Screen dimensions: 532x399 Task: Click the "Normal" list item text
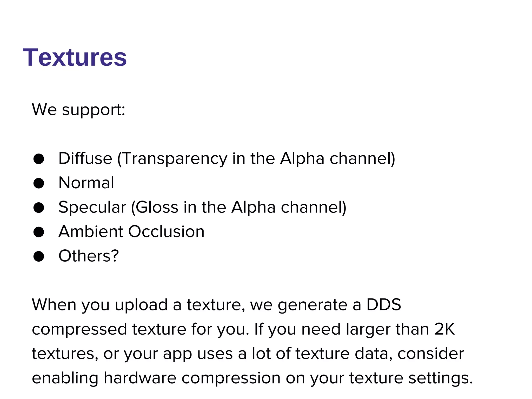(x=86, y=183)
